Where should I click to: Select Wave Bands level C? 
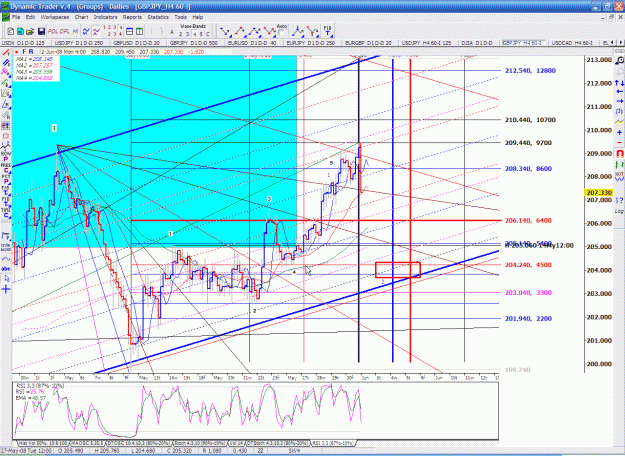(207, 34)
